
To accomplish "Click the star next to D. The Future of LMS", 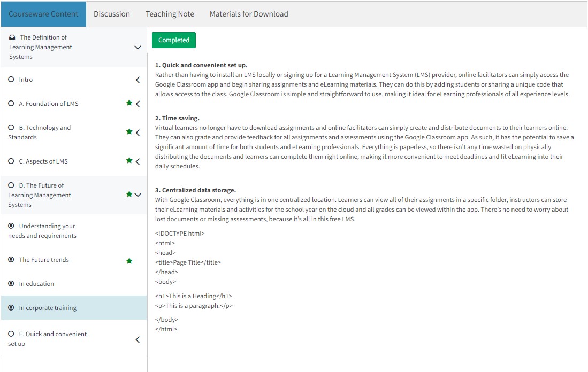I will point(129,195).
